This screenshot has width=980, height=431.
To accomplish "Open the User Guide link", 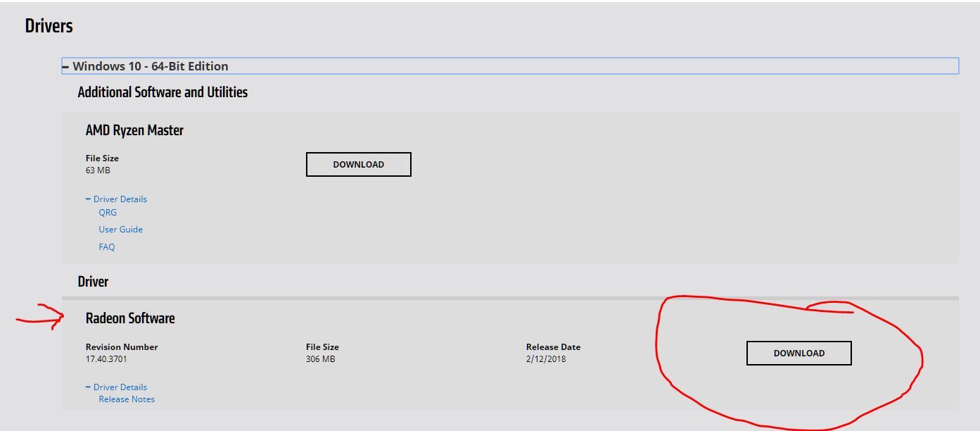I will pyautogui.click(x=120, y=229).
